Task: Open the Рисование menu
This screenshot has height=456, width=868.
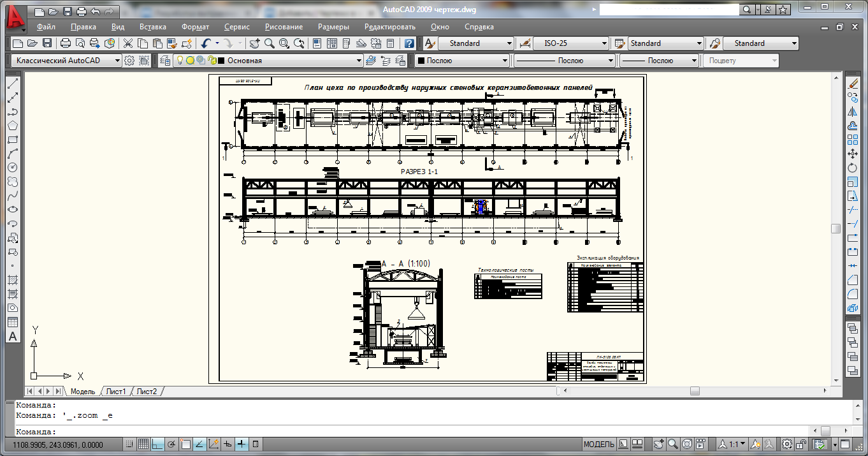Action: [284, 27]
